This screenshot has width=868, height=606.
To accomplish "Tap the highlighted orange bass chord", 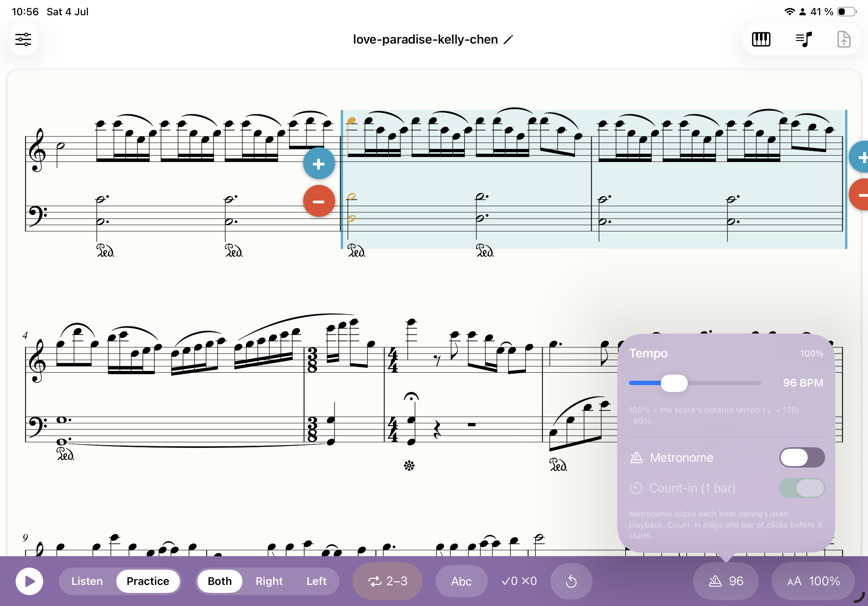I will click(351, 207).
